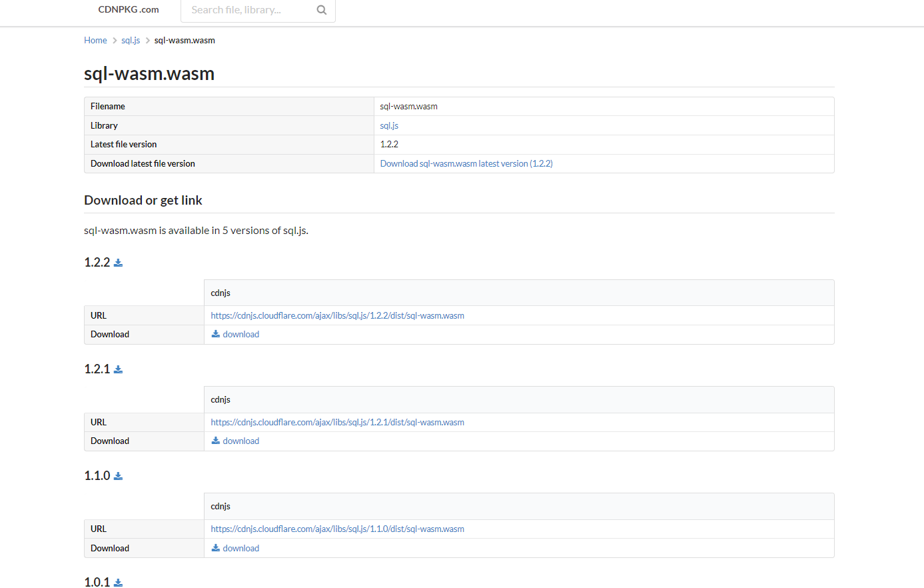Open the sql.js breadcrumb link
Image resolution: width=924 pixels, height=588 pixels.
click(x=130, y=40)
